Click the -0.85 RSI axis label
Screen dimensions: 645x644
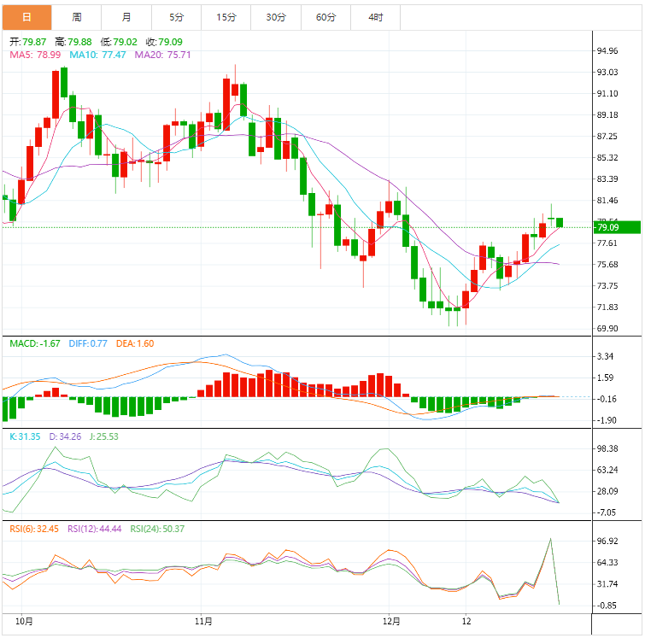(607, 606)
